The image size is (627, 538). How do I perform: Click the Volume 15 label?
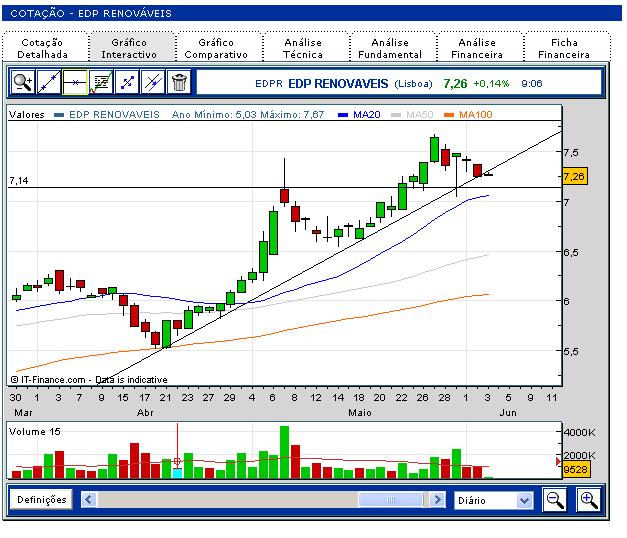(34, 431)
